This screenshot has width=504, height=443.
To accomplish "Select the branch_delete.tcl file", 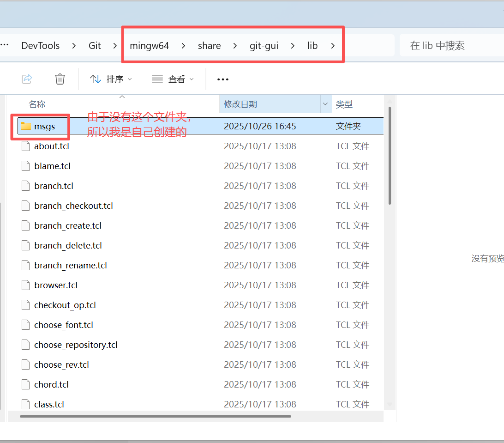I will point(200,245).
